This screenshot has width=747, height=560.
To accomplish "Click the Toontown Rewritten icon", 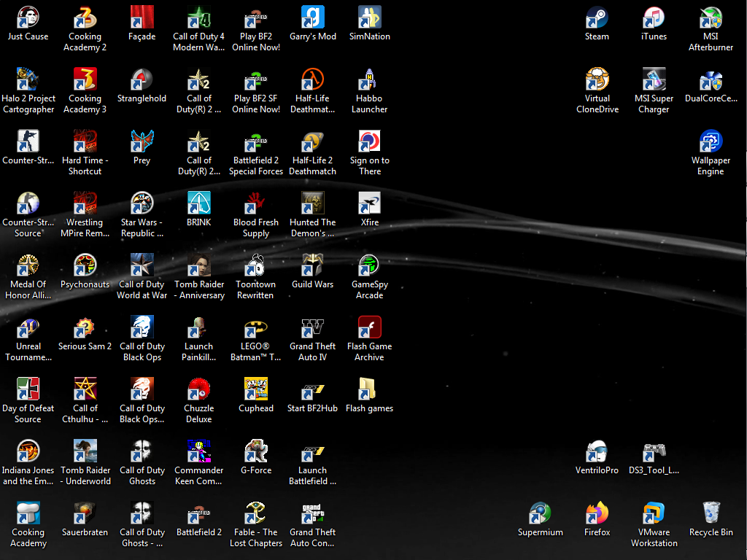I will tap(255, 266).
